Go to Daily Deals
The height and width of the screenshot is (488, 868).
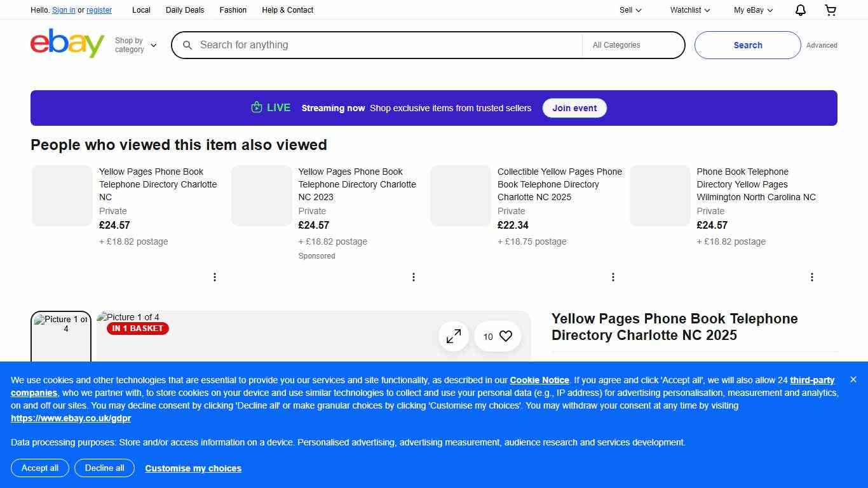184,10
